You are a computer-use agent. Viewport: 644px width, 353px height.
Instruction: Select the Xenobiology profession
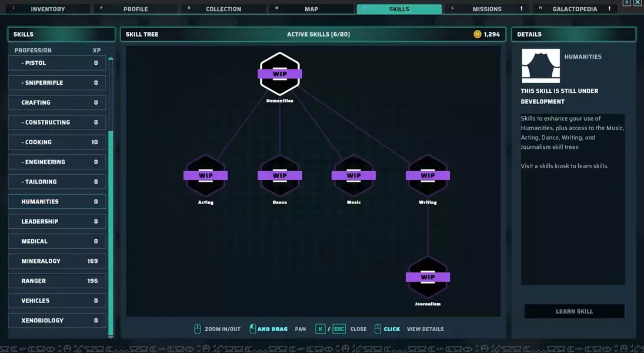(57, 320)
